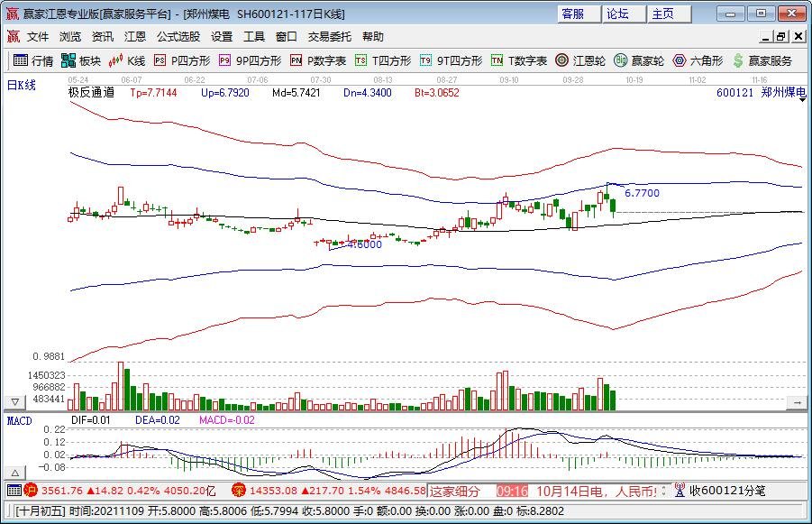Switch to K线 candlestick view
The image size is (812, 524).
coord(126,61)
